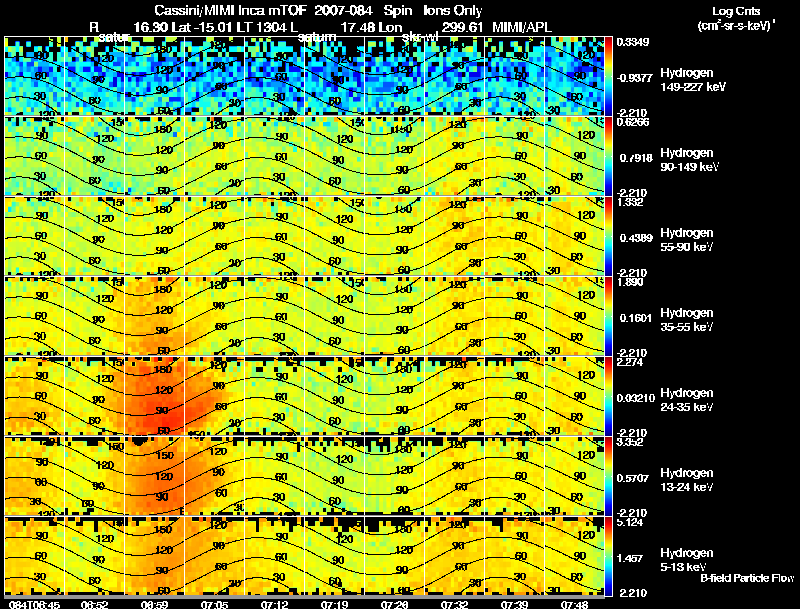Select the 'Hydrogen 5-13 keV' panel label

point(687,560)
